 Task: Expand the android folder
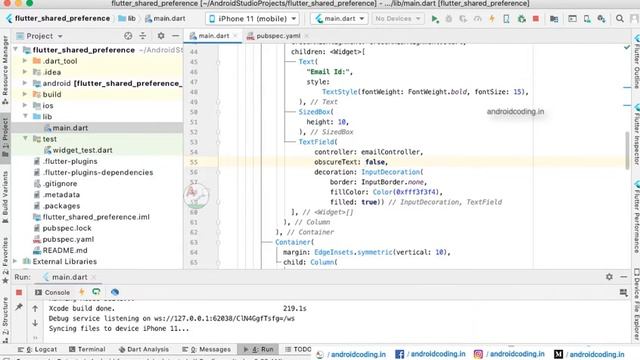click(x=25, y=83)
